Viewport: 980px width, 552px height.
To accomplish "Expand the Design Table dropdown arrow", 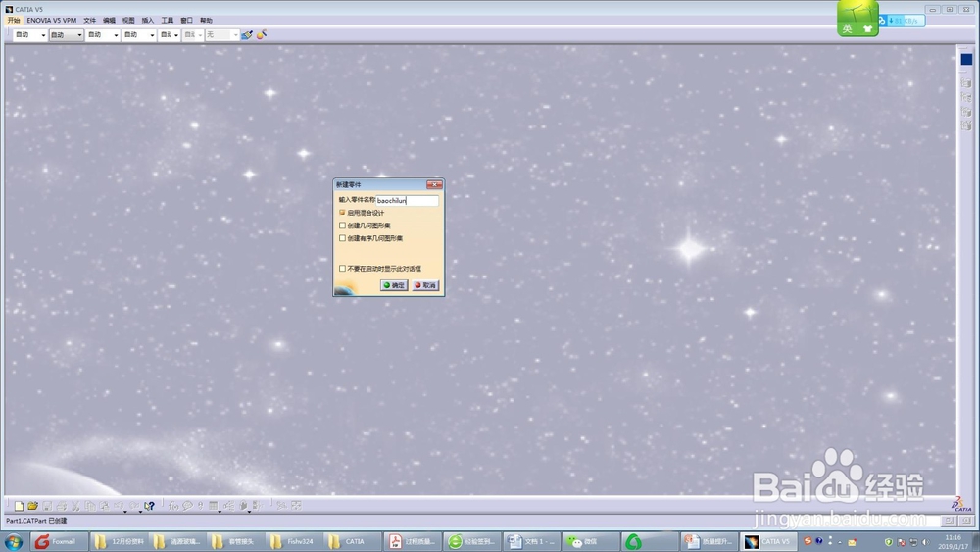I will tap(220, 512).
